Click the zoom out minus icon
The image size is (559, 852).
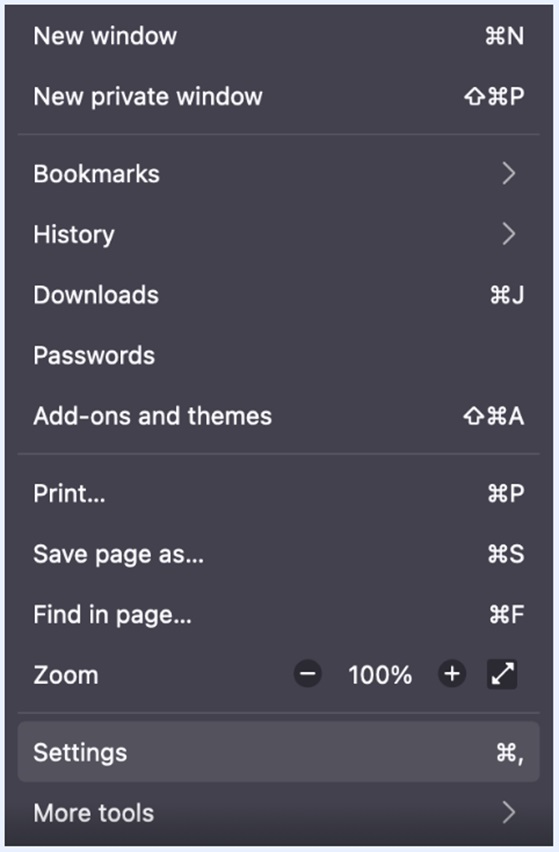point(307,674)
